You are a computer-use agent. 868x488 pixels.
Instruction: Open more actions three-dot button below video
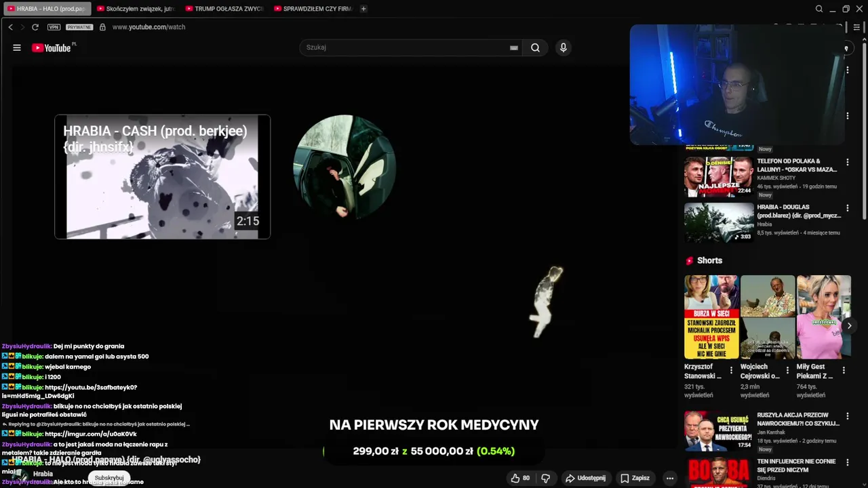tap(670, 478)
